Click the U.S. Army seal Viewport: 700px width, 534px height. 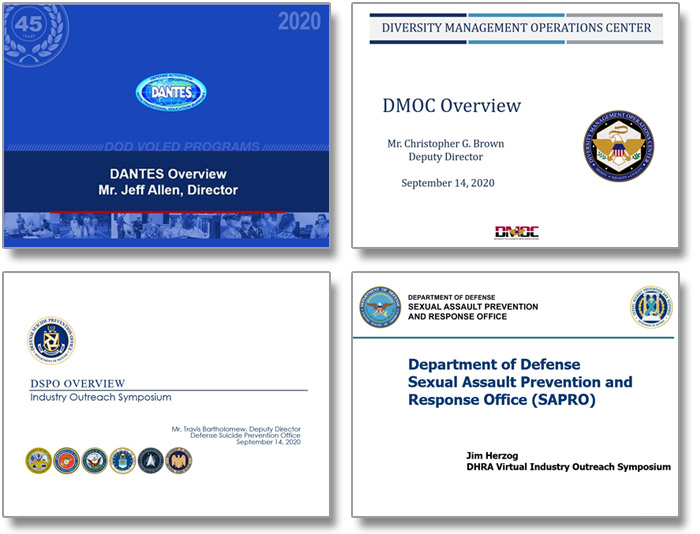click(38, 460)
